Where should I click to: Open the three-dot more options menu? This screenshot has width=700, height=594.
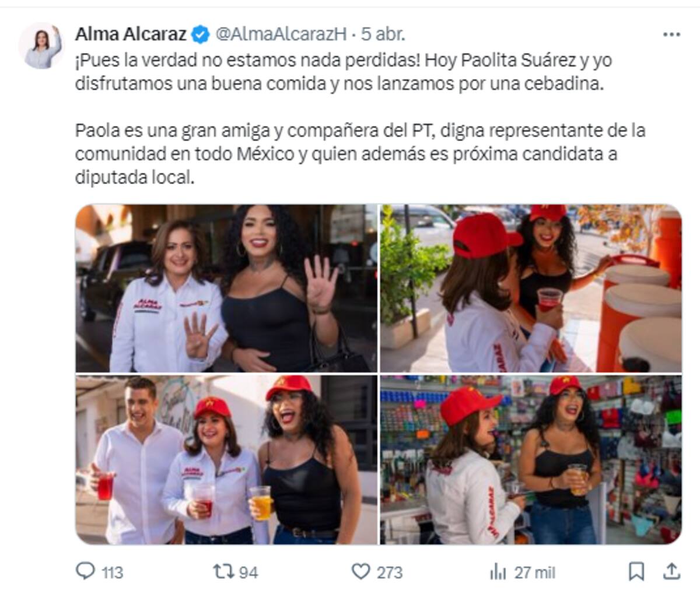671,35
